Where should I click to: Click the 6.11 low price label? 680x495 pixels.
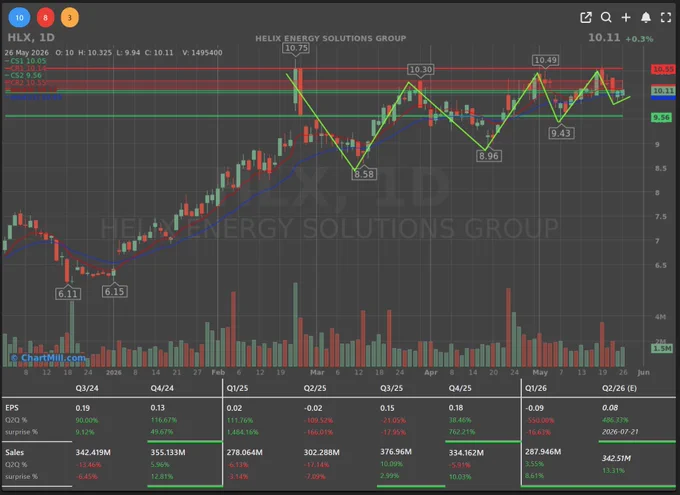(68, 294)
